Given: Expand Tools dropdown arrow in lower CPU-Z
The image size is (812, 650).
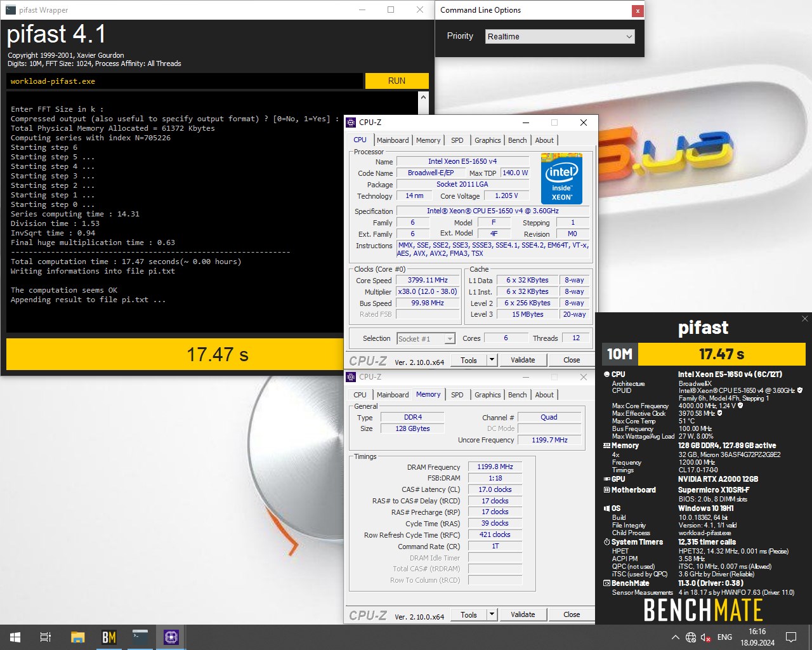Looking at the screenshot, I should coord(492,614).
